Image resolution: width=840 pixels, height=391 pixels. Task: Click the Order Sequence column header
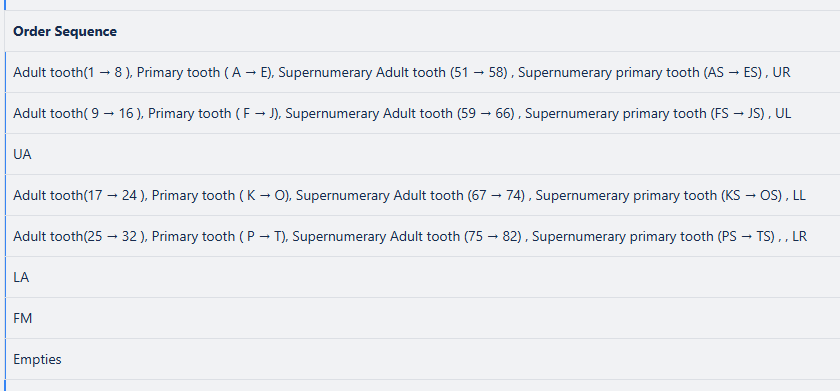(x=65, y=31)
